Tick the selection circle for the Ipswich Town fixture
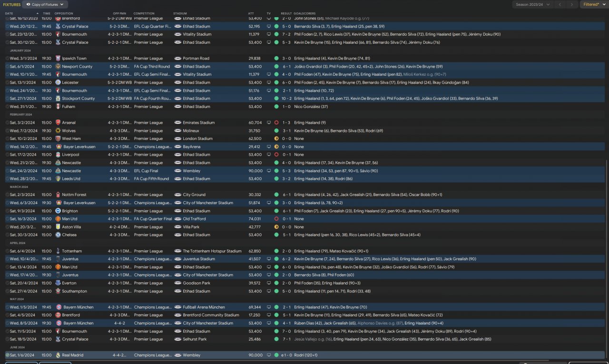Viewport: 609px width, 364px height. pos(7,59)
